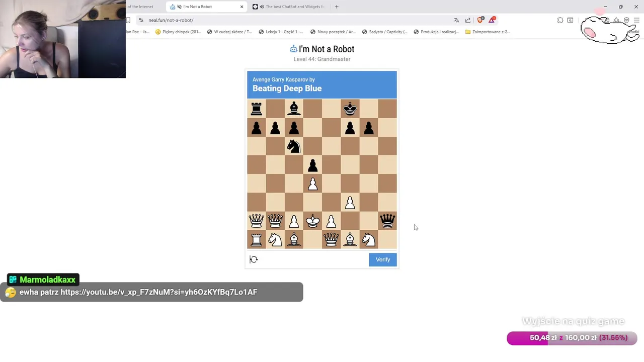The width and height of the screenshot is (644, 362).
Task: Select the black pawn on c7
Action: point(294,128)
